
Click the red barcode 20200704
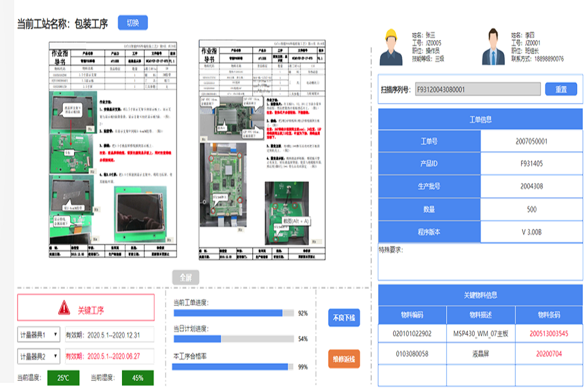pyautogui.click(x=549, y=353)
